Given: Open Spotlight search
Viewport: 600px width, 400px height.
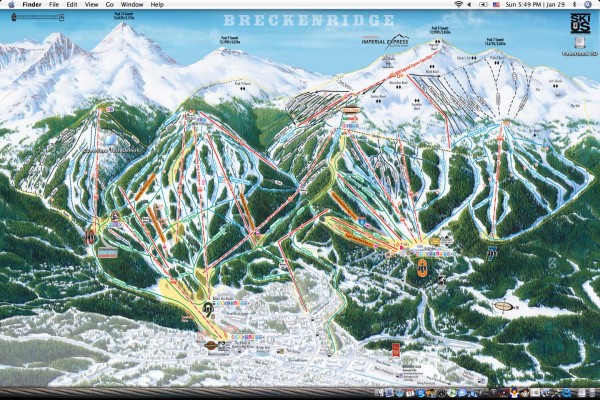Looking at the screenshot, I should [588, 5].
